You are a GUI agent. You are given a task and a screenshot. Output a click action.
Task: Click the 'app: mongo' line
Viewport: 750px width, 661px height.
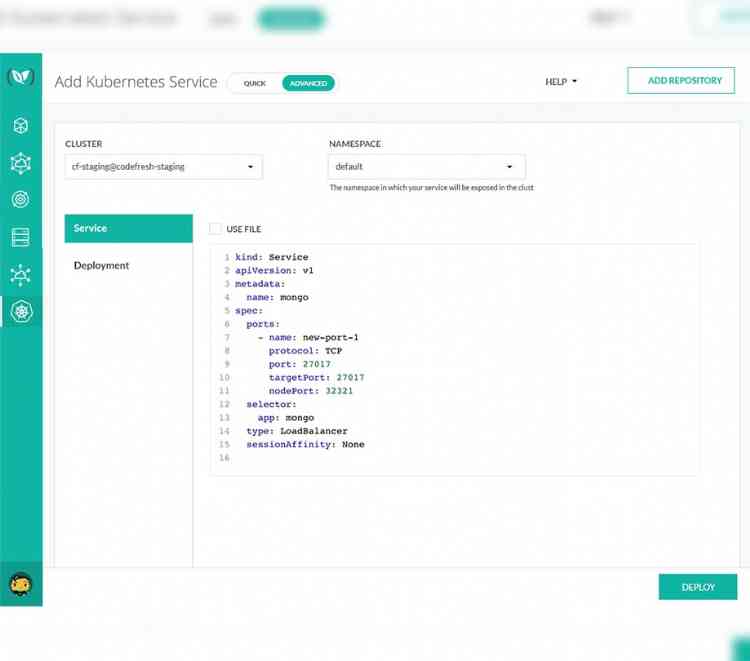click(x=286, y=418)
